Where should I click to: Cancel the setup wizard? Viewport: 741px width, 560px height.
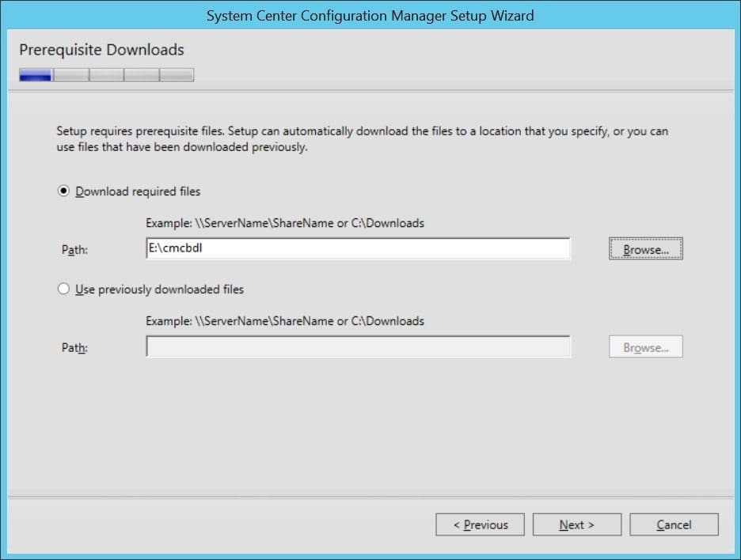(x=674, y=524)
